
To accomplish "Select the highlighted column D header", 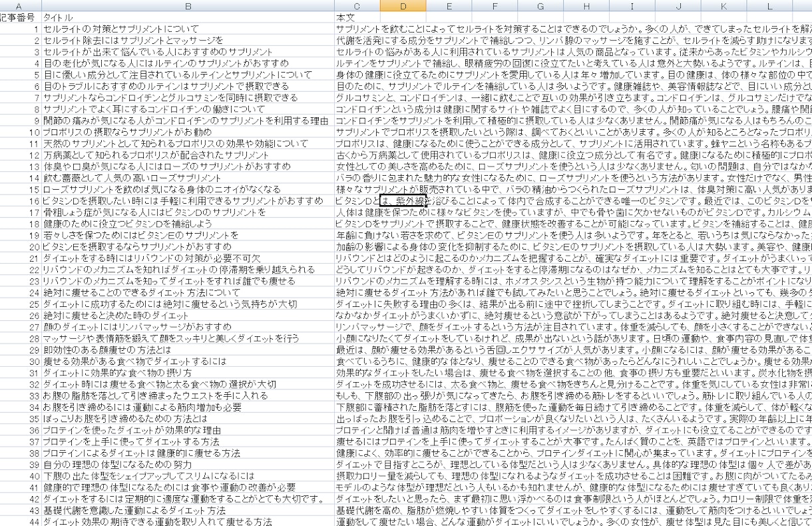I will [x=403, y=6].
